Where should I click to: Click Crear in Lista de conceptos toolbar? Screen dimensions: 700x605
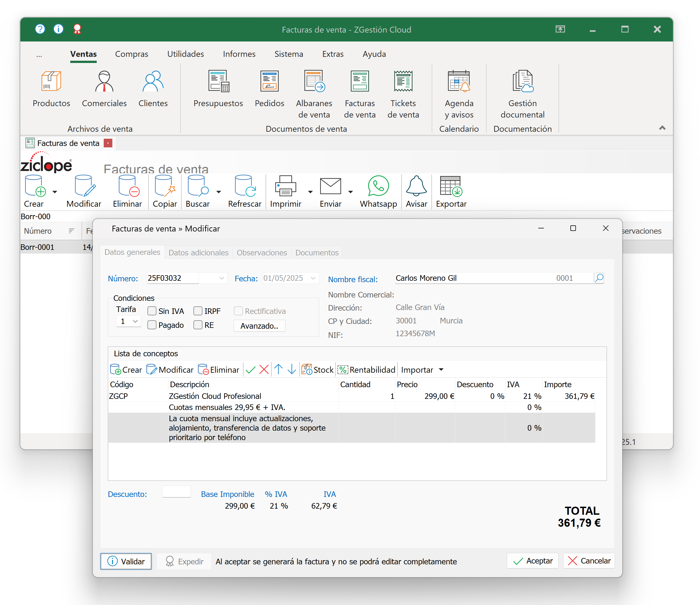click(126, 370)
